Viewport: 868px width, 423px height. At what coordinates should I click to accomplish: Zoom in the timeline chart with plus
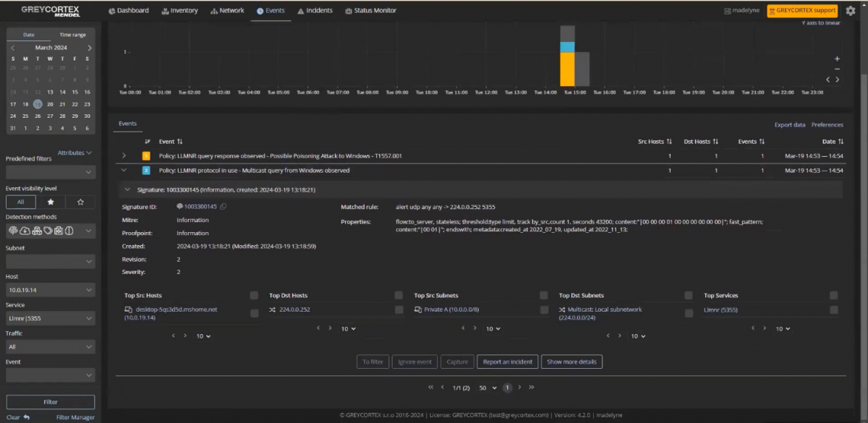tap(837, 59)
